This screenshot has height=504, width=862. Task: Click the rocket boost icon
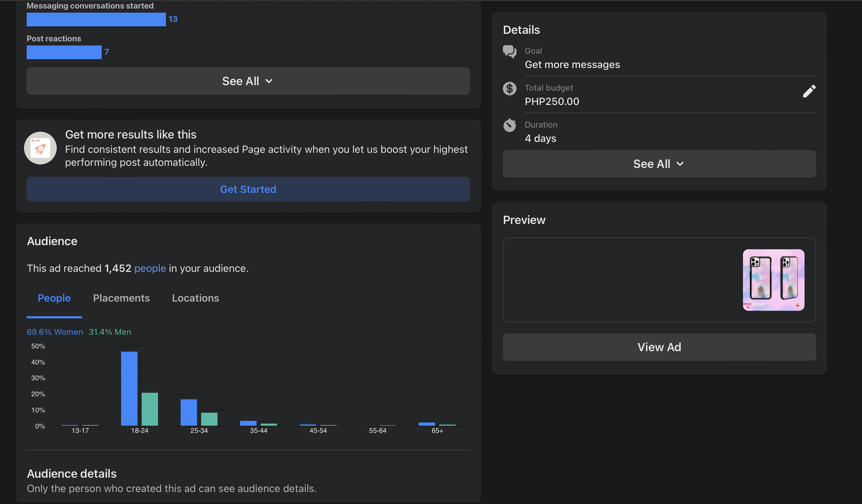[x=40, y=148]
